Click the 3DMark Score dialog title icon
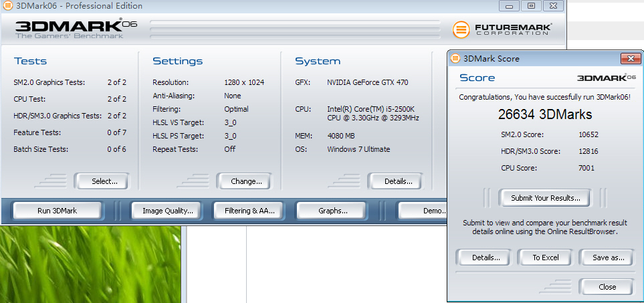644x303 pixels. 455,58
